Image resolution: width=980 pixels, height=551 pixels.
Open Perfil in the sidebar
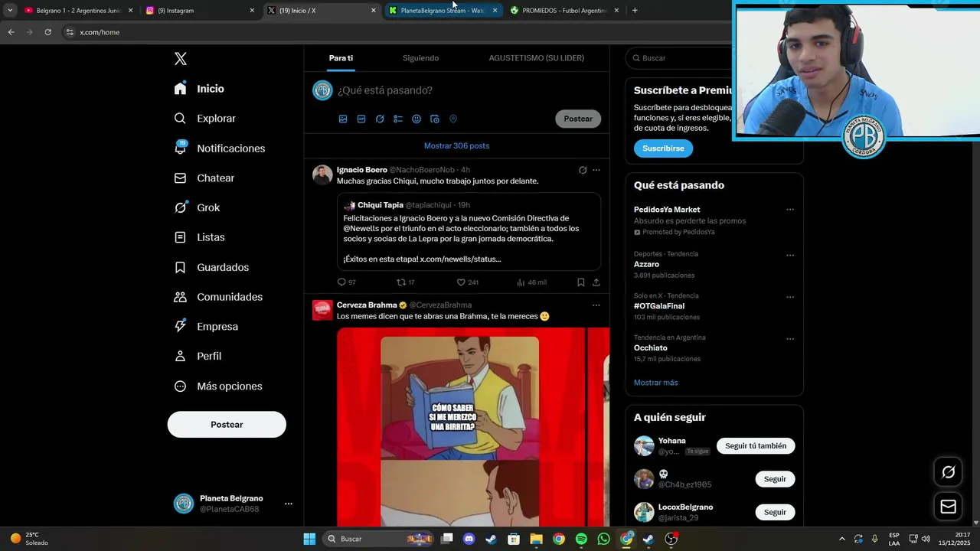(x=198, y=356)
